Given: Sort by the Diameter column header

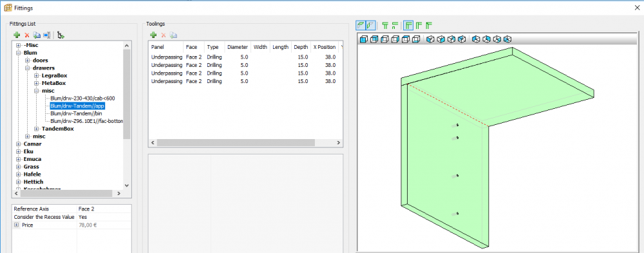Looking at the screenshot, I should pyautogui.click(x=238, y=47).
